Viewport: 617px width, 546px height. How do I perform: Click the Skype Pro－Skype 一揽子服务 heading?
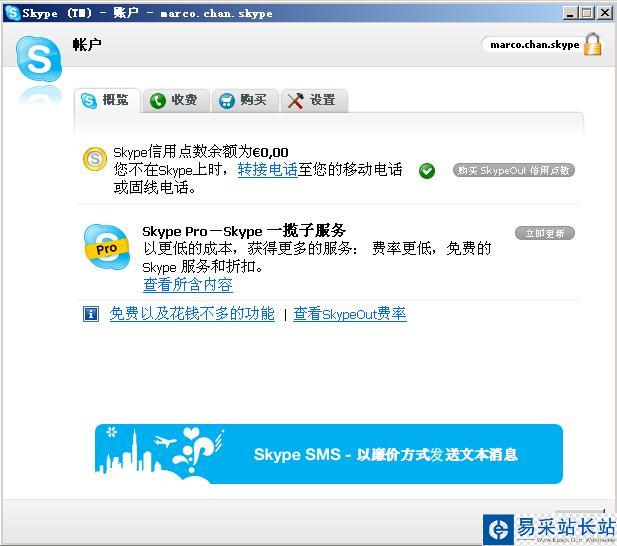(244, 231)
